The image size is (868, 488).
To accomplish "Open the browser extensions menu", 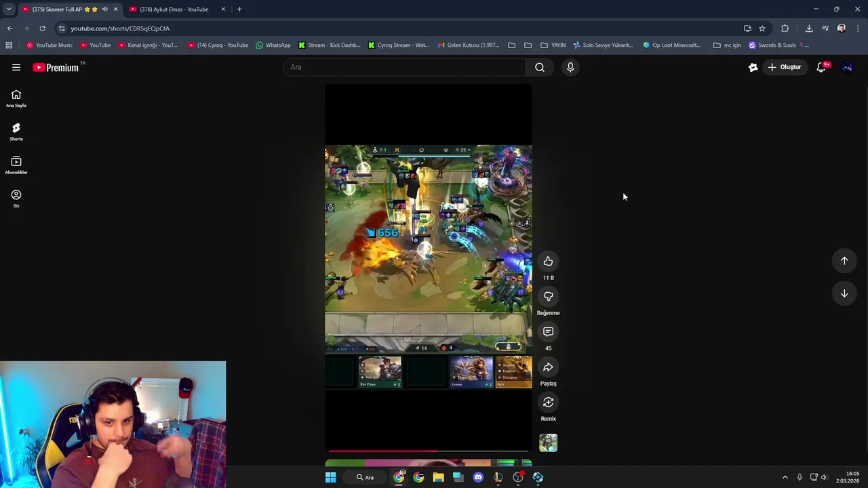I will click(x=785, y=28).
